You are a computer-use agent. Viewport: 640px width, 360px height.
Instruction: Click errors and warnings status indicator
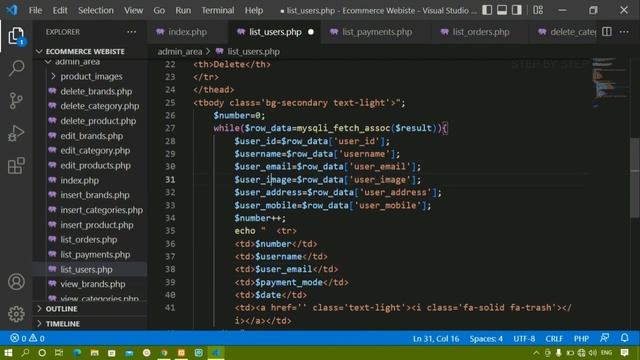pos(27,338)
